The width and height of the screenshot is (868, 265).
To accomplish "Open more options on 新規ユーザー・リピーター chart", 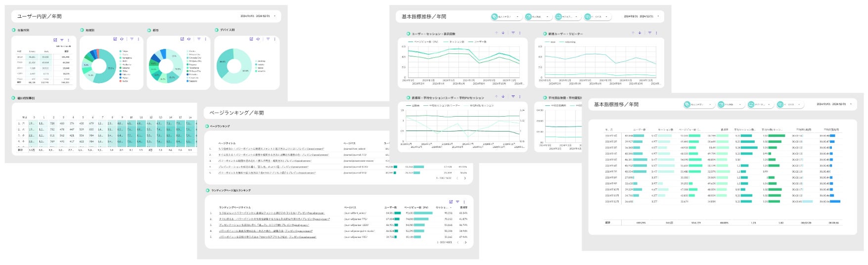I will [x=656, y=33].
